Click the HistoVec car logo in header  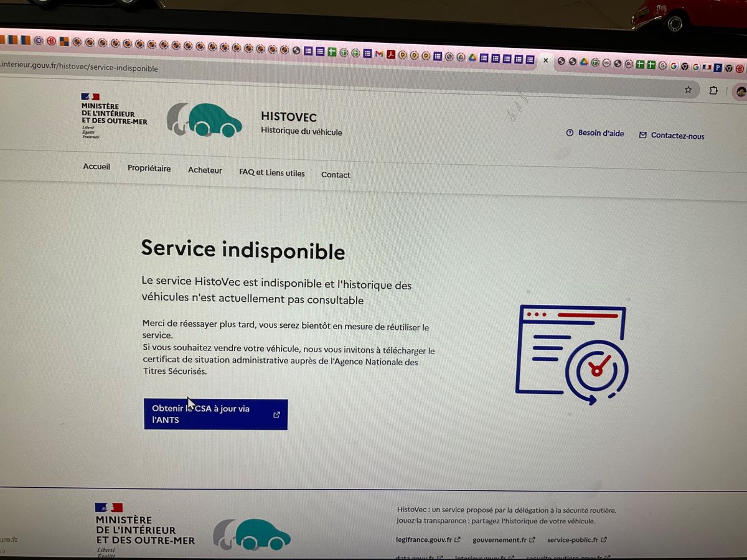(x=204, y=119)
